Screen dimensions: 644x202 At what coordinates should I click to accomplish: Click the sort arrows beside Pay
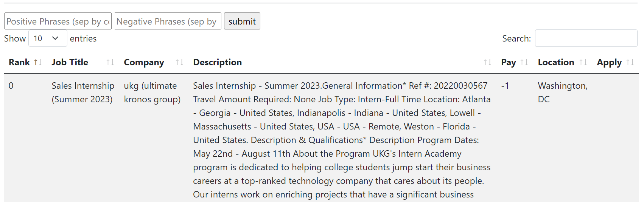[x=524, y=62]
